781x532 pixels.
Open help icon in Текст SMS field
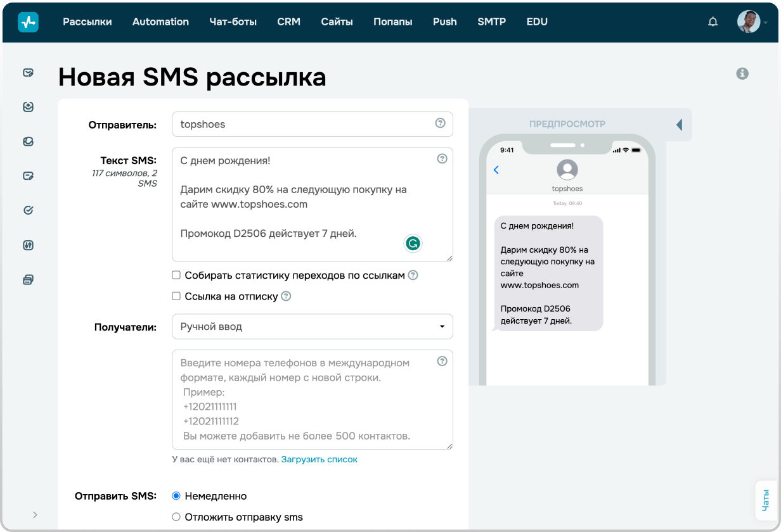(x=442, y=159)
